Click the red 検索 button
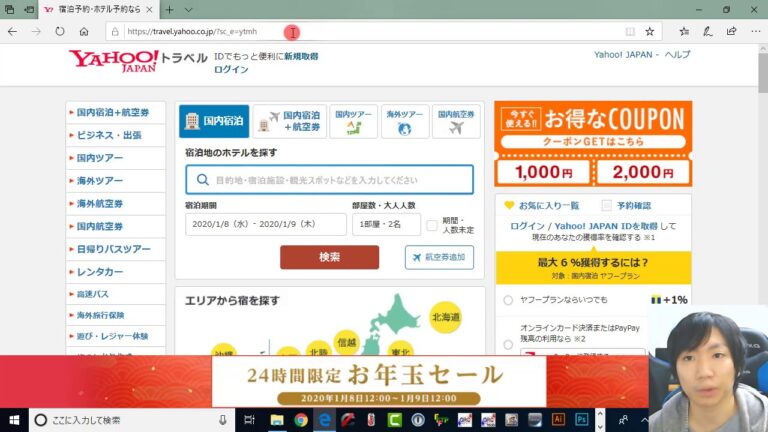 pos(330,257)
